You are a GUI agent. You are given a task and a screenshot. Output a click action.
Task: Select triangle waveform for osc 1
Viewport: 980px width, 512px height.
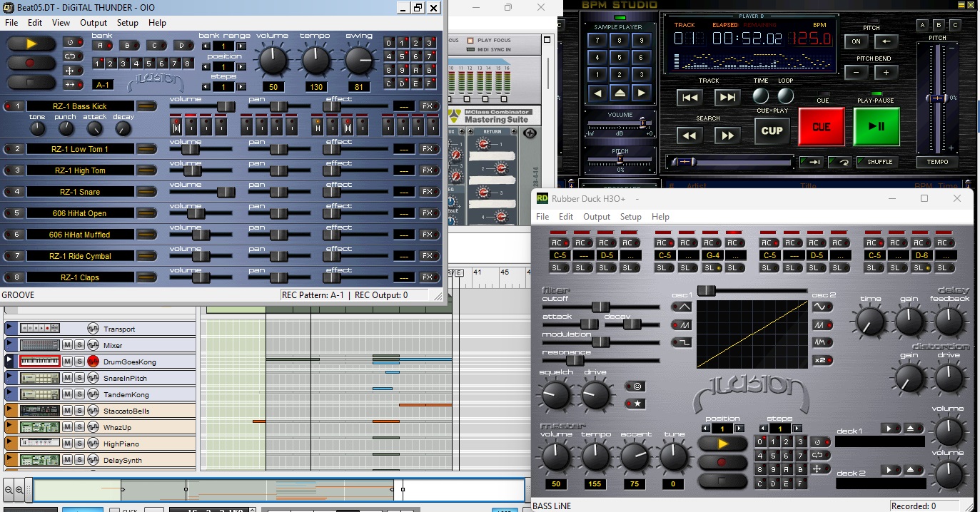pyautogui.click(x=681, y=307)
